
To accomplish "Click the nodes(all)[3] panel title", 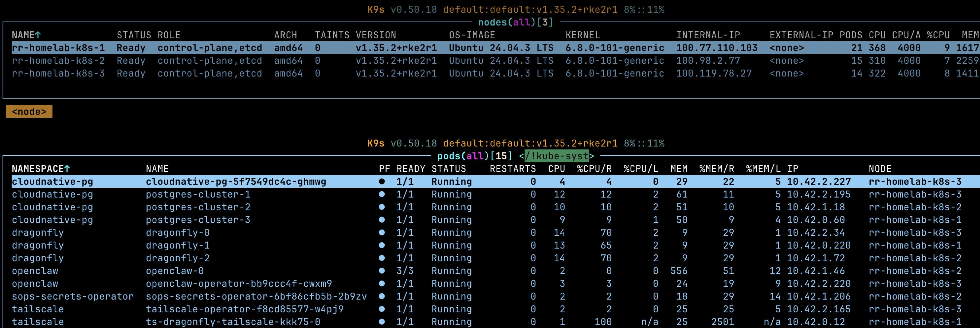I will click(515, 22).
